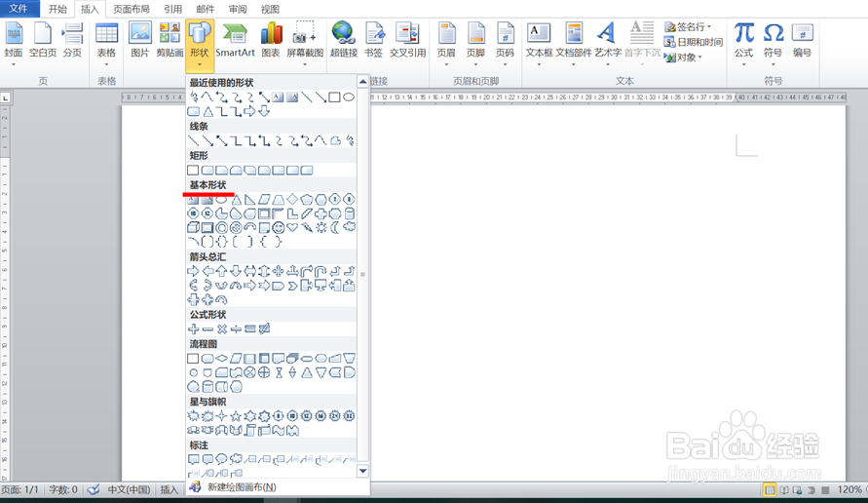Click the tab selector at ruler corner

tap(5, 98)
